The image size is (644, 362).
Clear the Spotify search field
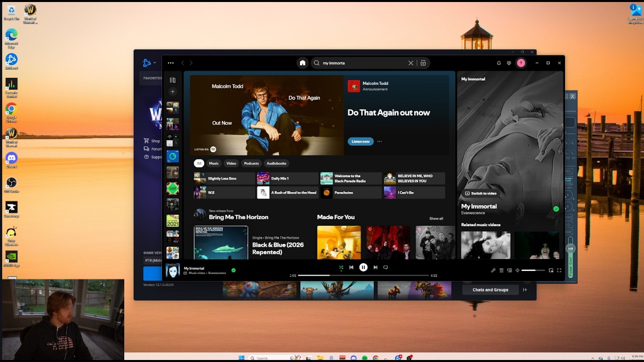pyautogui.click(x=411, y=63)
